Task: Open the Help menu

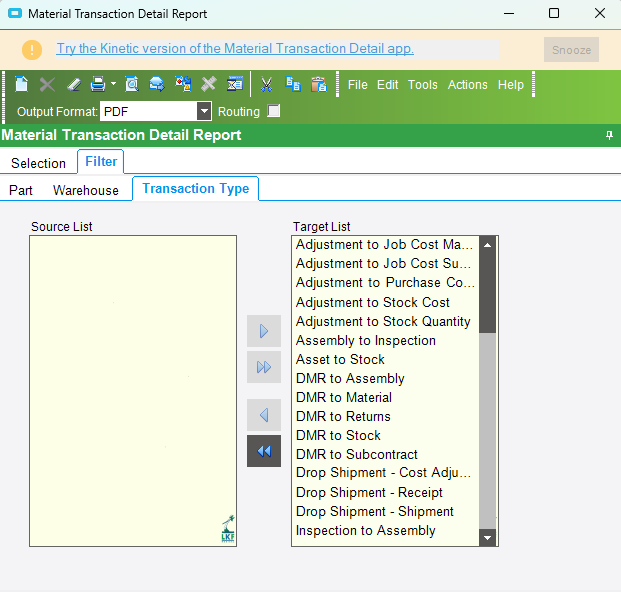Action: (511, 85)
